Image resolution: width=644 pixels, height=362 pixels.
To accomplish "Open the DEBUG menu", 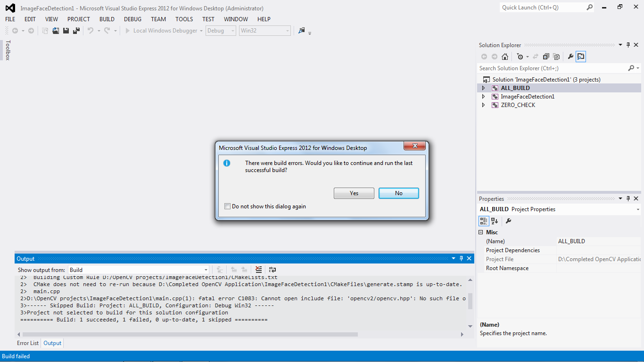I will coord(133,19).
